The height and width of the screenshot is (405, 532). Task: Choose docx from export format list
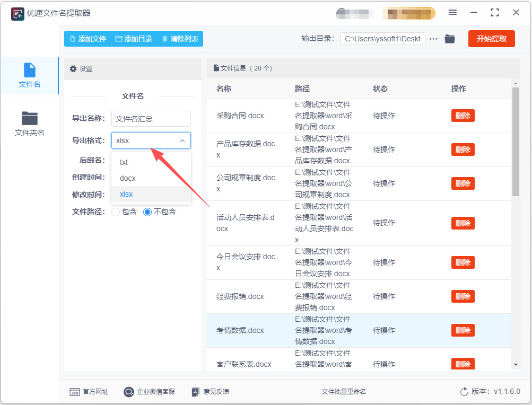point(151,178)
